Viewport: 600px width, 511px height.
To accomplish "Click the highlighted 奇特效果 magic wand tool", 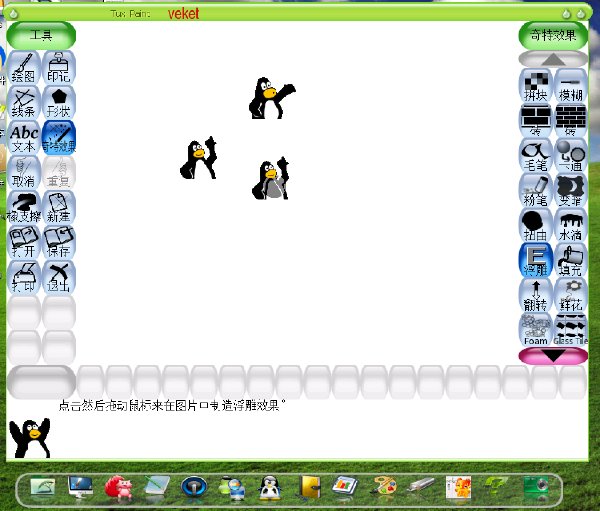I will click(59, 138).
